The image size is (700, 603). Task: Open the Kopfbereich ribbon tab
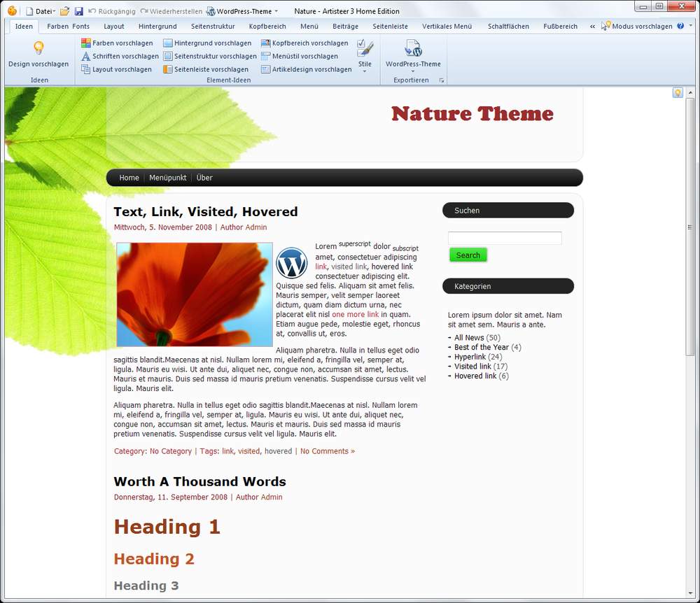click(x=267, y=27)
